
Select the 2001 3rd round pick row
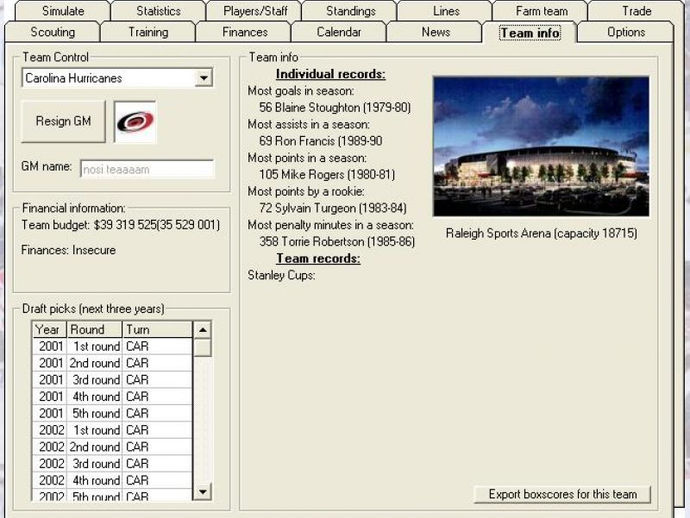click(x=112, y=380)
